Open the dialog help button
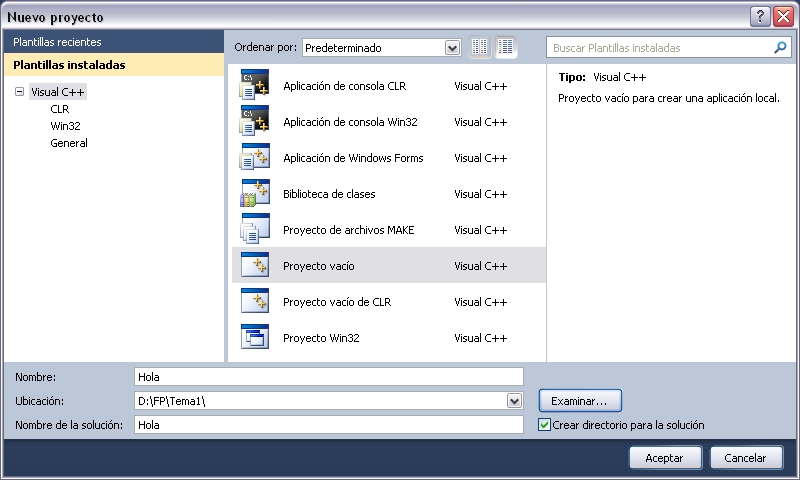The image size is (800, 480). coord(760,17)
